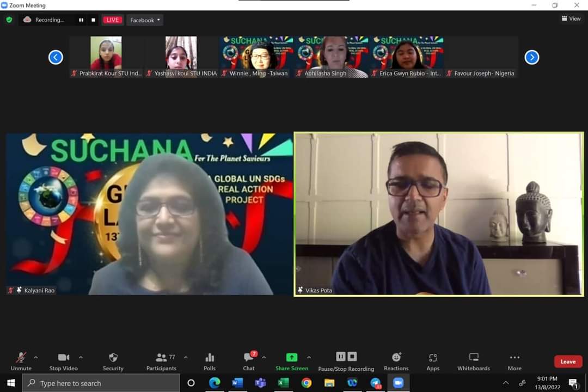The image size is (588, 392).
Task: Open the Chat panel
Action: (x=249, y=362)
